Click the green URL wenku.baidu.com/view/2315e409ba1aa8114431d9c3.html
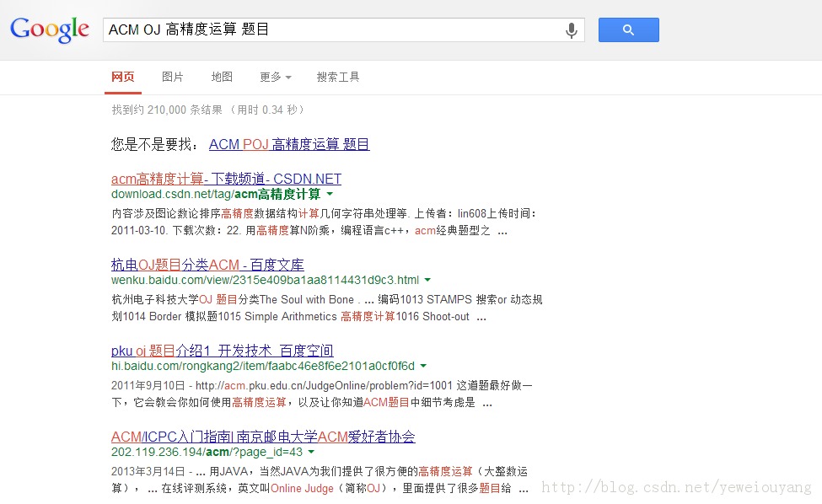Viewport: 822px width, 504px height. coord(265,280)
